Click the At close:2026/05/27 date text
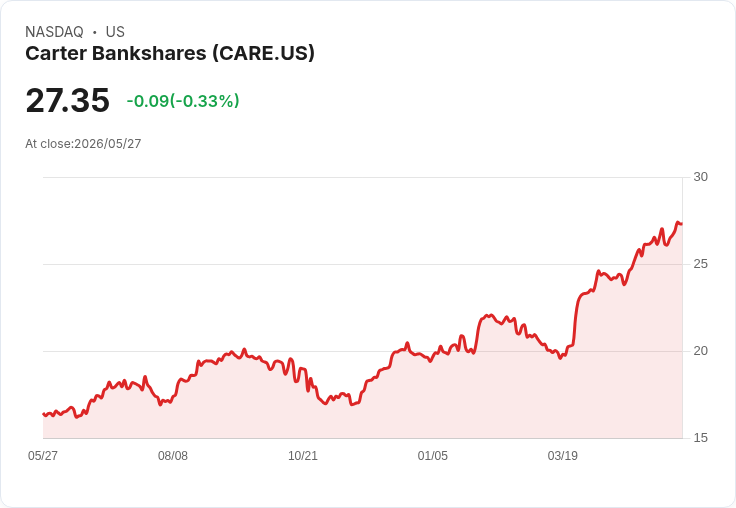 (83, 144)
